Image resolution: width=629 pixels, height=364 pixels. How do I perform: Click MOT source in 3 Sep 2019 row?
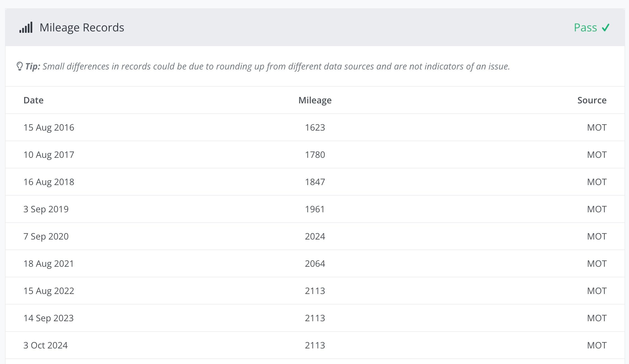(x=596, y=209)
